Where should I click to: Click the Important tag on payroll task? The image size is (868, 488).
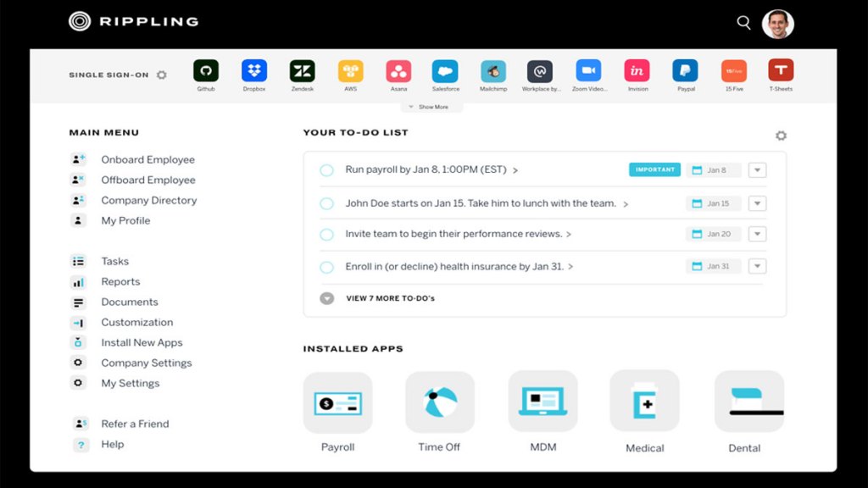654,169
